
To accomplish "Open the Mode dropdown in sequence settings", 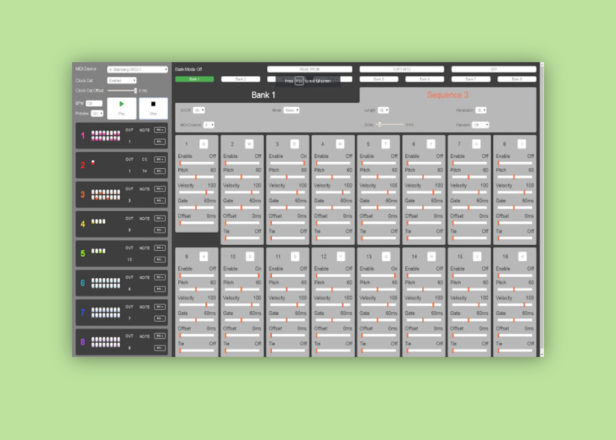I will coord(292,110).
